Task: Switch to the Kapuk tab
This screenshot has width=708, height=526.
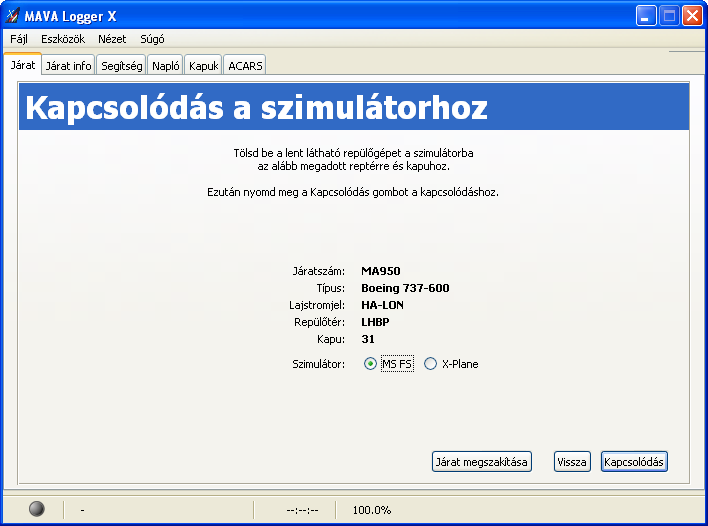Action: click(203, 66)
